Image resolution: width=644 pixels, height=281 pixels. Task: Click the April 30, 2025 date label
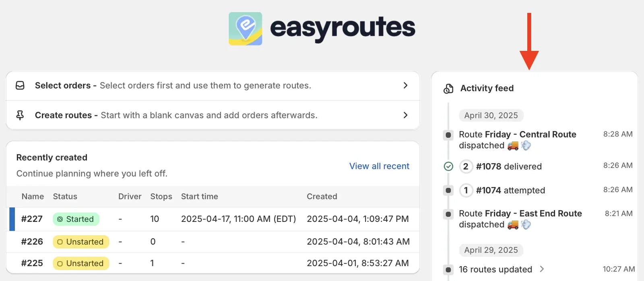(x=491, y=115)
